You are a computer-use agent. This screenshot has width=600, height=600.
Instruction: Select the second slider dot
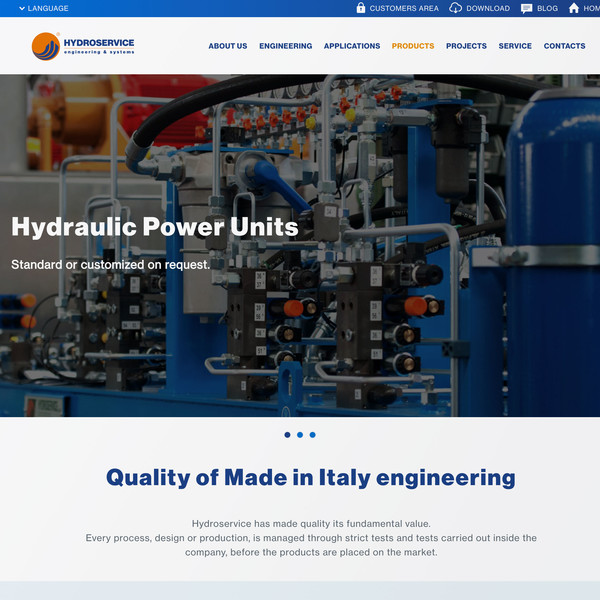(300, 435)
